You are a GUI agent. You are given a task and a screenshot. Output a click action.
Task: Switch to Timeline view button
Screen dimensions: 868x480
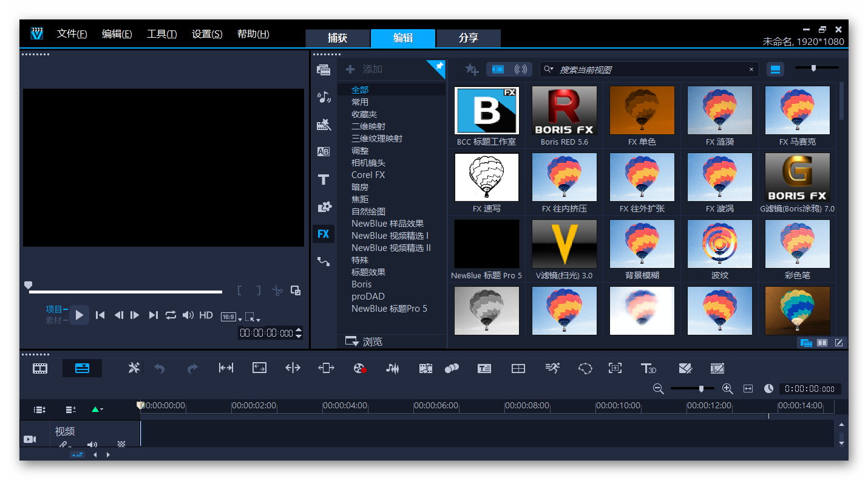click(x=82, y=368)
